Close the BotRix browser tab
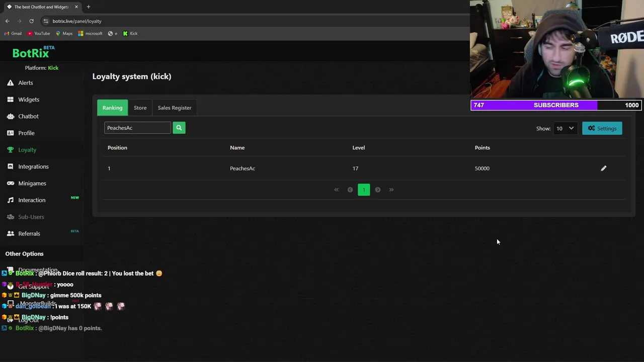This screenshot has height=362, width=644. coord(76,7)
